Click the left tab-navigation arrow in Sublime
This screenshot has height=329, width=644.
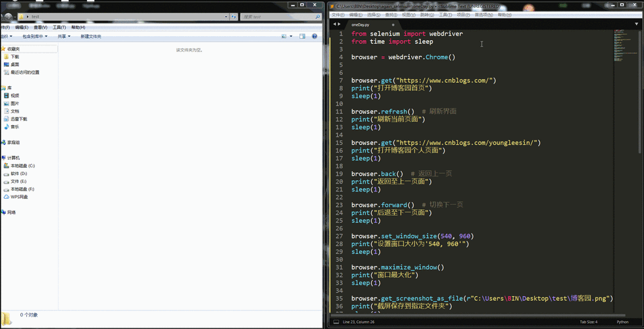tap(335, 24)
